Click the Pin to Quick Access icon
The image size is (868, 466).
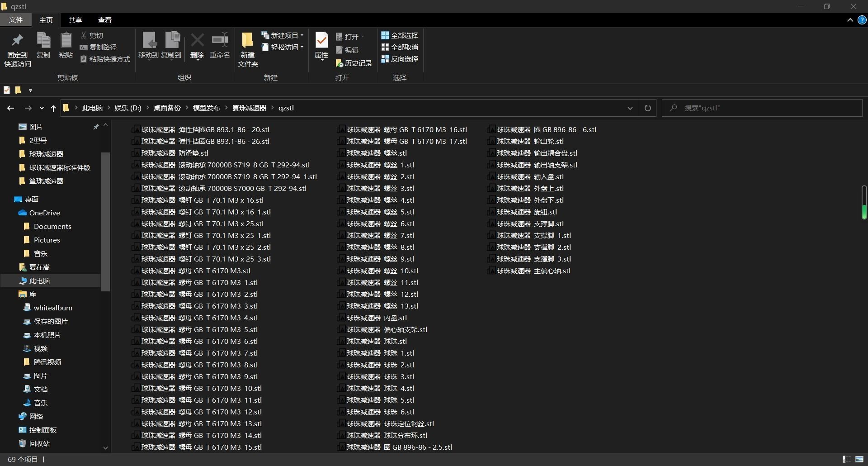(18, 41)
